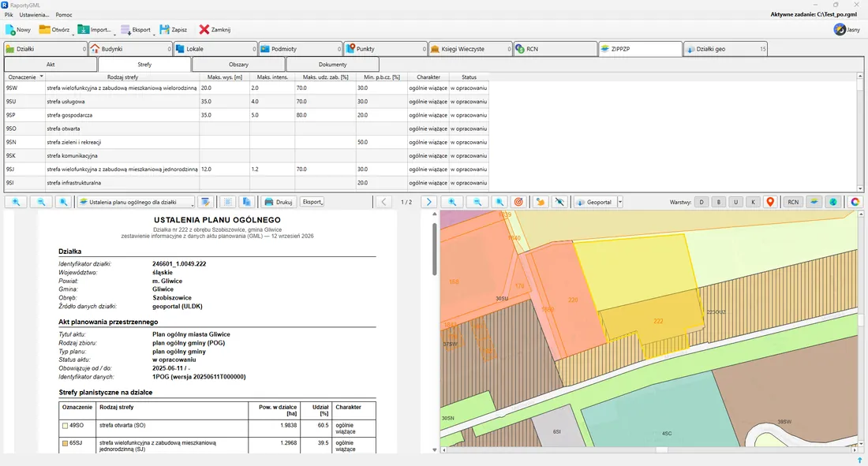Viewport: 868px width, 466px height.
Task: Toggle the K map layer
Action: (753, 202)
